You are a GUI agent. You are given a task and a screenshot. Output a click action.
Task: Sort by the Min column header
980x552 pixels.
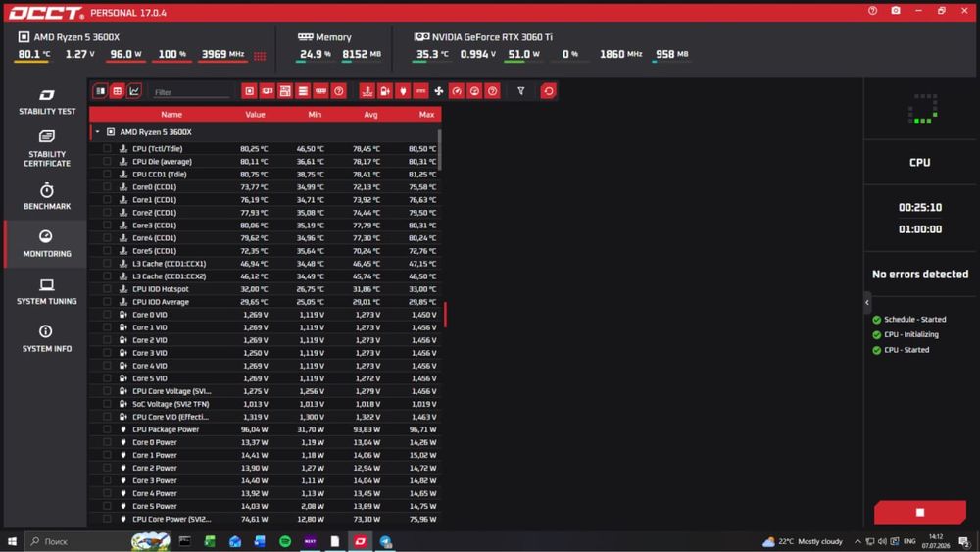pos(315,115)
